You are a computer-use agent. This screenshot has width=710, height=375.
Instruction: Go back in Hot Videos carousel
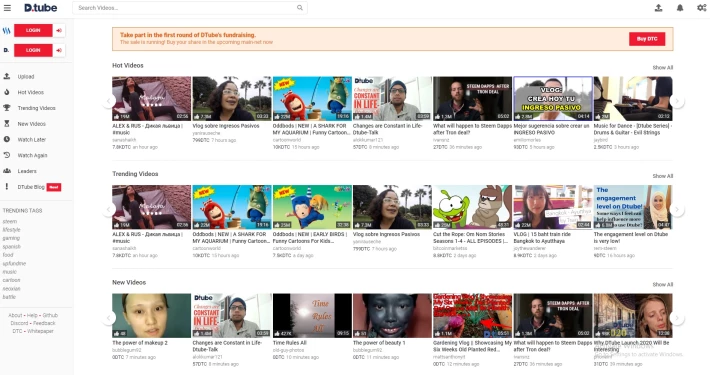109,101
